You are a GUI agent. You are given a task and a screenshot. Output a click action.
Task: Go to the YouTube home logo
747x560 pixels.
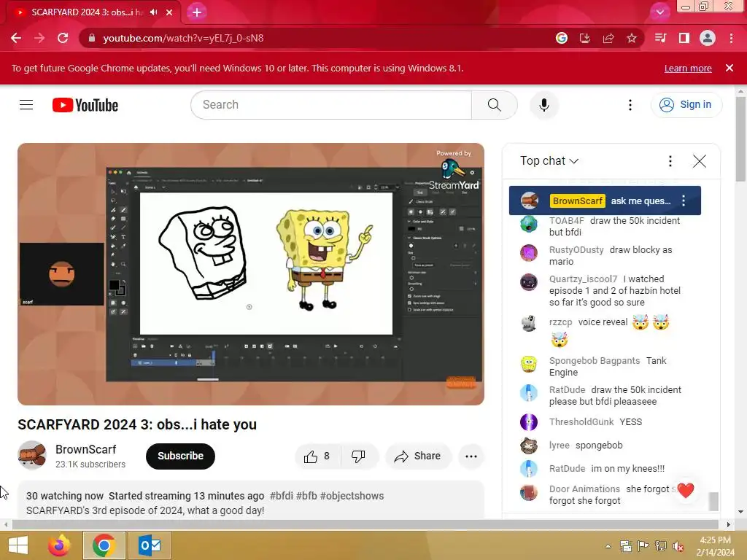[85, 105]
